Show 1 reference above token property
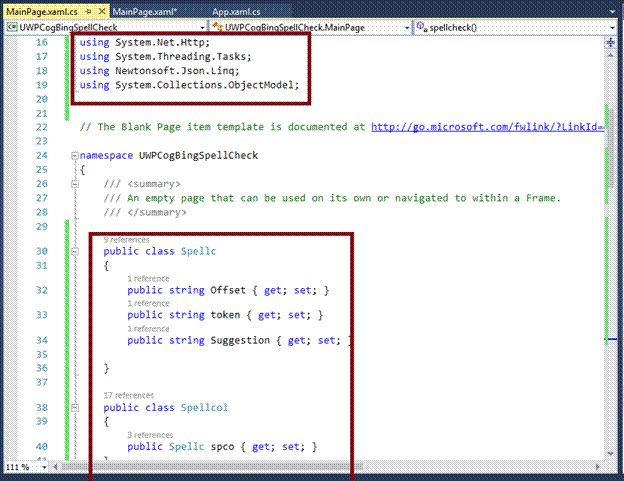Image resolution: width=624 pixels, height=481 pixels. 148,304
